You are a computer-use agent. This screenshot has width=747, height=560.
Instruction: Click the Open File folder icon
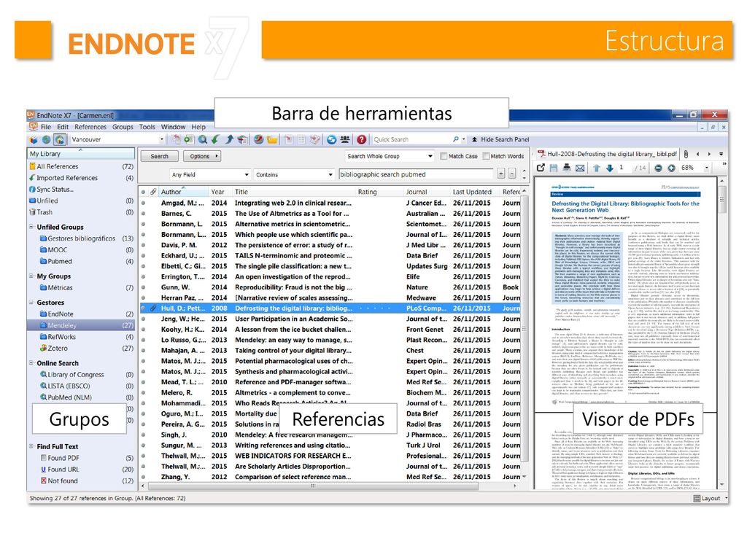point(272,139)
